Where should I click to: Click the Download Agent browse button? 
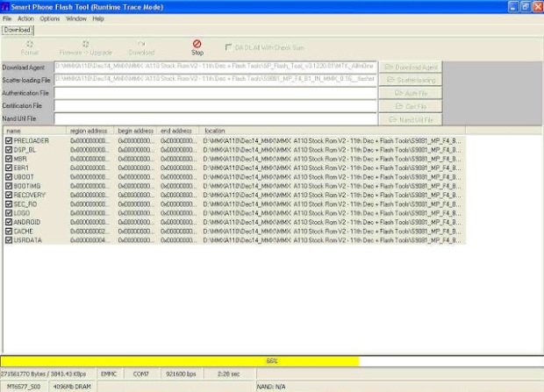[411, 68]
